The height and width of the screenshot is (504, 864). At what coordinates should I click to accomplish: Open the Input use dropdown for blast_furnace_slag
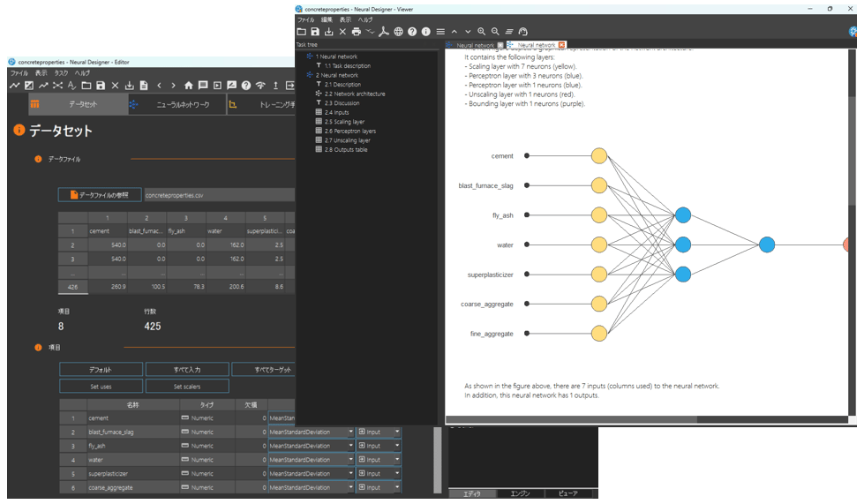point(379,432)
